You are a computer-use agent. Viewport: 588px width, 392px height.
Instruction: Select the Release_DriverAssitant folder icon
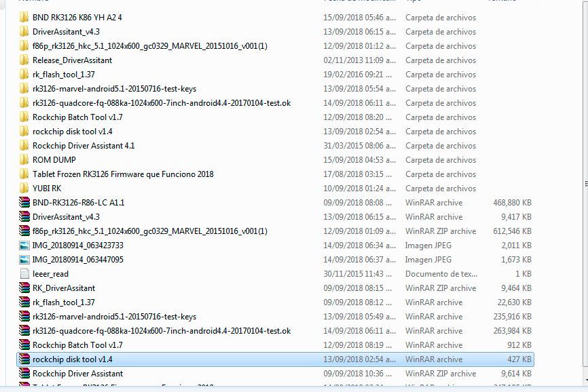coord(24,60)
